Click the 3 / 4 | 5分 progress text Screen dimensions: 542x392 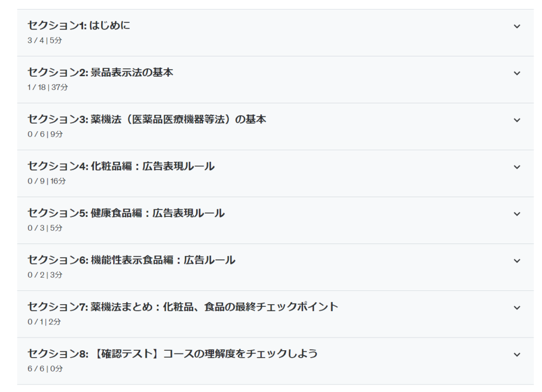pyautogui.click(x=45, y=40)
